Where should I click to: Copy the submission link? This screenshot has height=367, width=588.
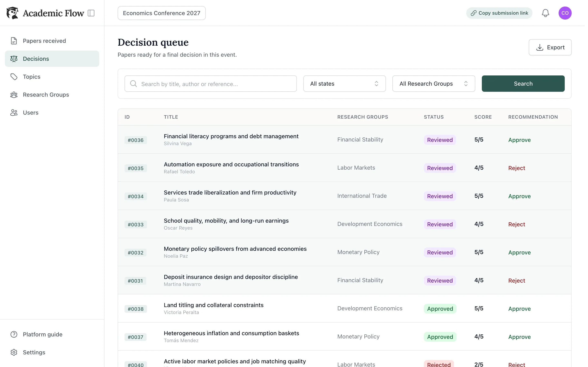tap(499, 13)
